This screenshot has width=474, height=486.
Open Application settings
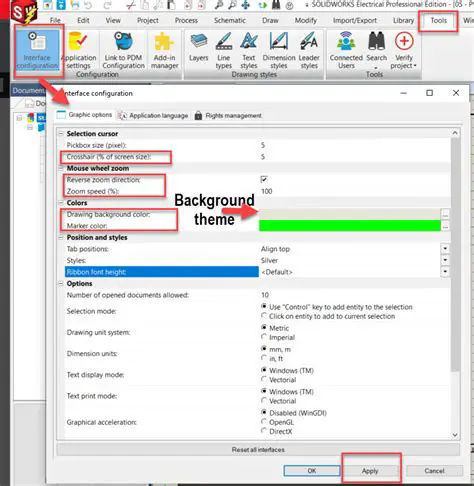(x=79, y=50)
